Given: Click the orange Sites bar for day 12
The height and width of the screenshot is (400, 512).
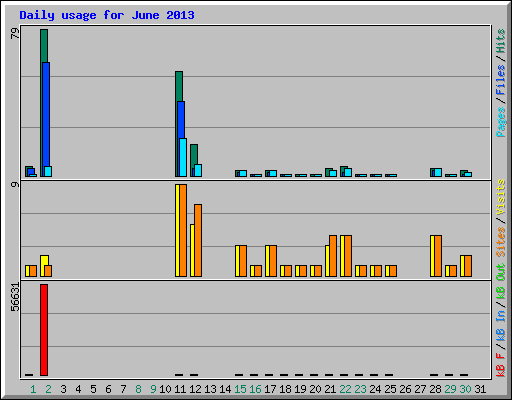Looking at the screenshot, I should [x=198, y=240].
